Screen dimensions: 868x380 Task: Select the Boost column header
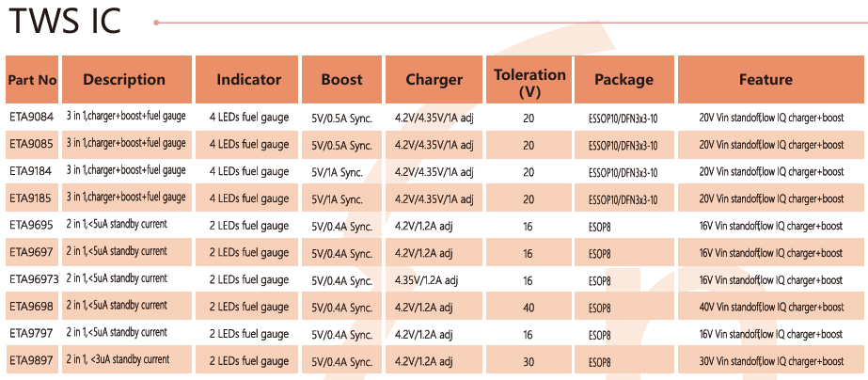341,80
